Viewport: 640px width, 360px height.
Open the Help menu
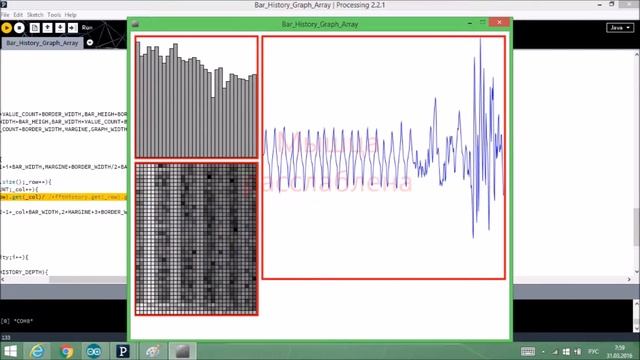tap(70, 15)
